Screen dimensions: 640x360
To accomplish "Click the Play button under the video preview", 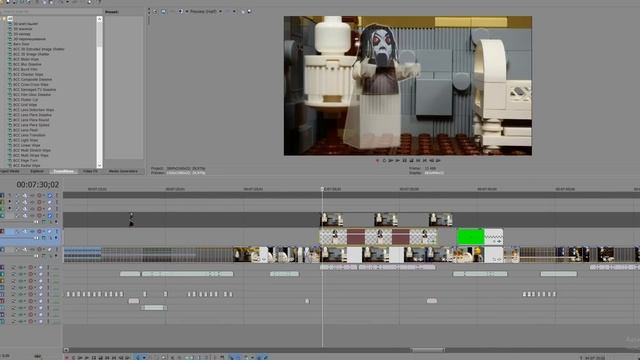I will pos(398,160).
